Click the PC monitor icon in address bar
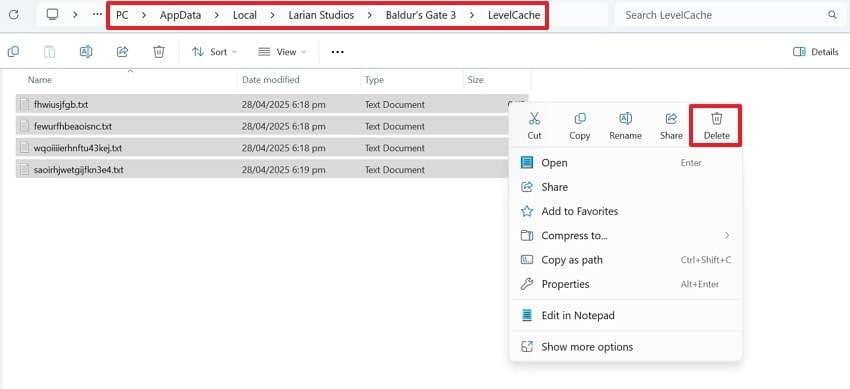The width and height of the screenshot is (850, 389). click(x=53, y=15)
